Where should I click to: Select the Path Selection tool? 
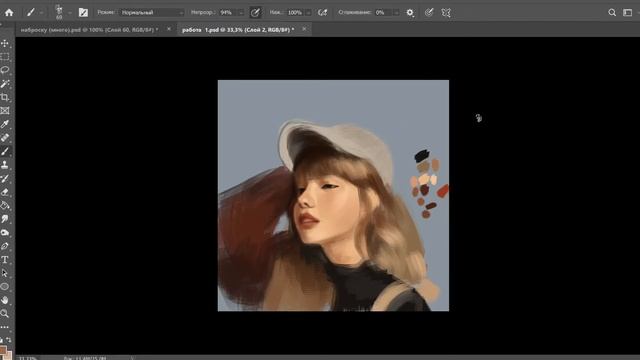pos(5,273)
